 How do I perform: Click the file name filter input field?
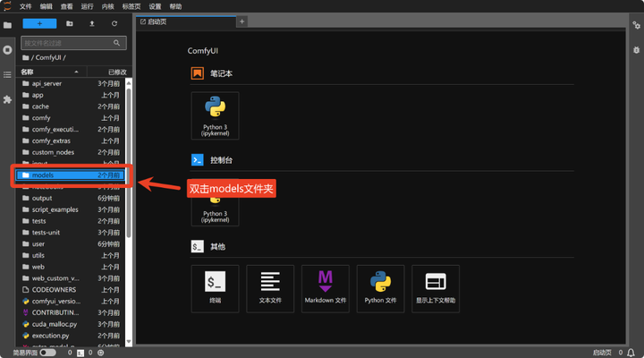pos(73,43)
